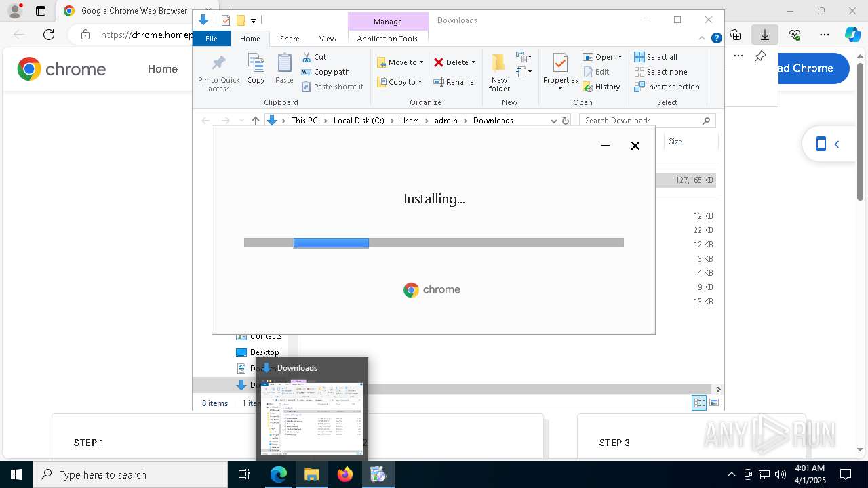
Task: Click the red Delete button
Action: point(451,62)
